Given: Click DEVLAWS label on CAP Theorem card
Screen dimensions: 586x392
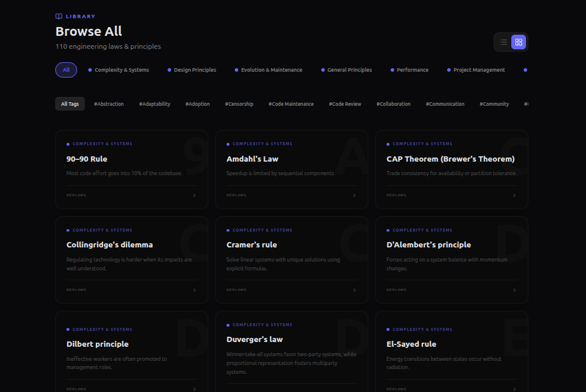Looking at the screenshot, I should 396,195.
